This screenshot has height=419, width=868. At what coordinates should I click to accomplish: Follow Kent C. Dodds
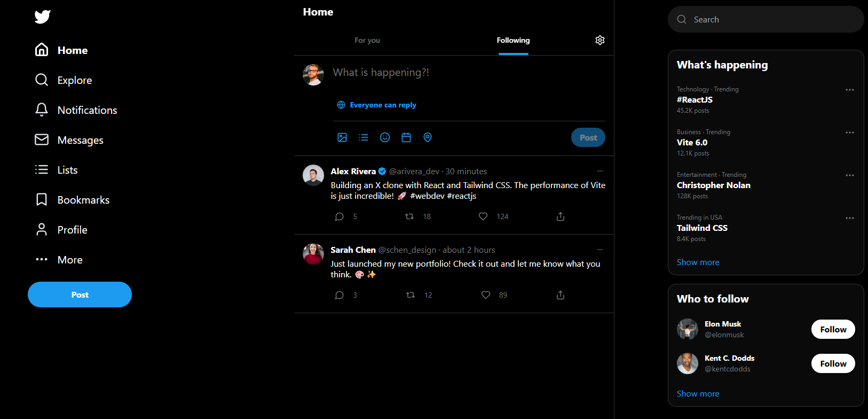pos(833,363)
